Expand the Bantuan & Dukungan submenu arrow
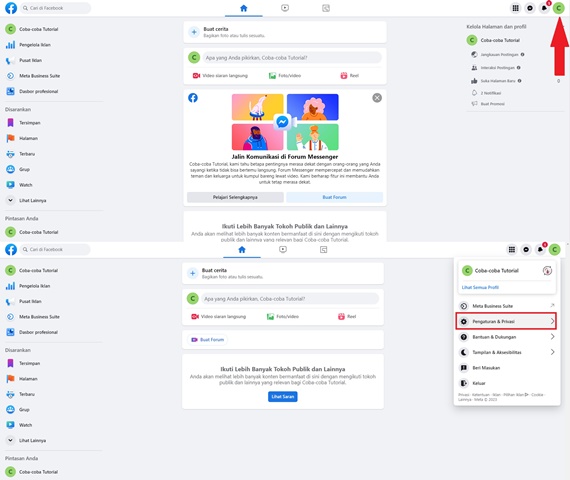The image size is (570, 480). (552, 337)
